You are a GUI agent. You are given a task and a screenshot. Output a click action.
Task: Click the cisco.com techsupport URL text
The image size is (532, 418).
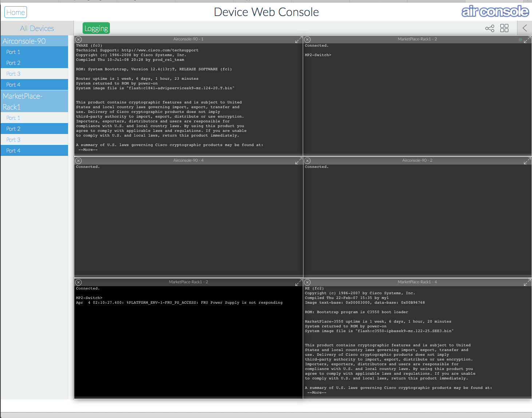click(160, 50)
